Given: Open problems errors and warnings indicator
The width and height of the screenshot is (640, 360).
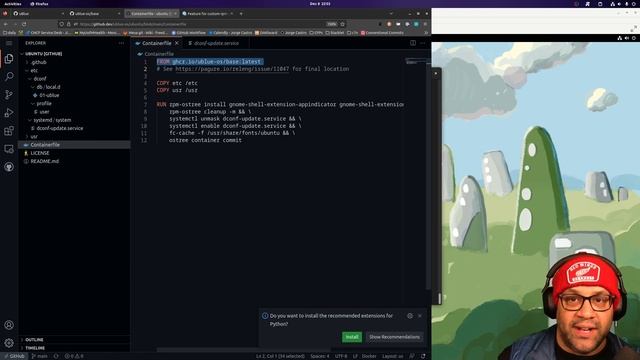Looking at the screenshot, I should pos(74,356).
